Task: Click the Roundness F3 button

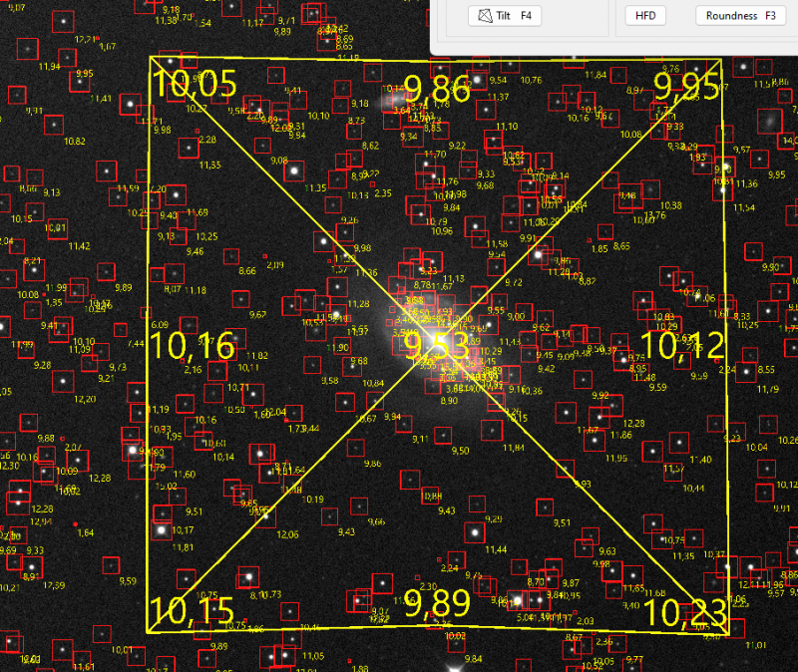Action: (x=740, y=16)
